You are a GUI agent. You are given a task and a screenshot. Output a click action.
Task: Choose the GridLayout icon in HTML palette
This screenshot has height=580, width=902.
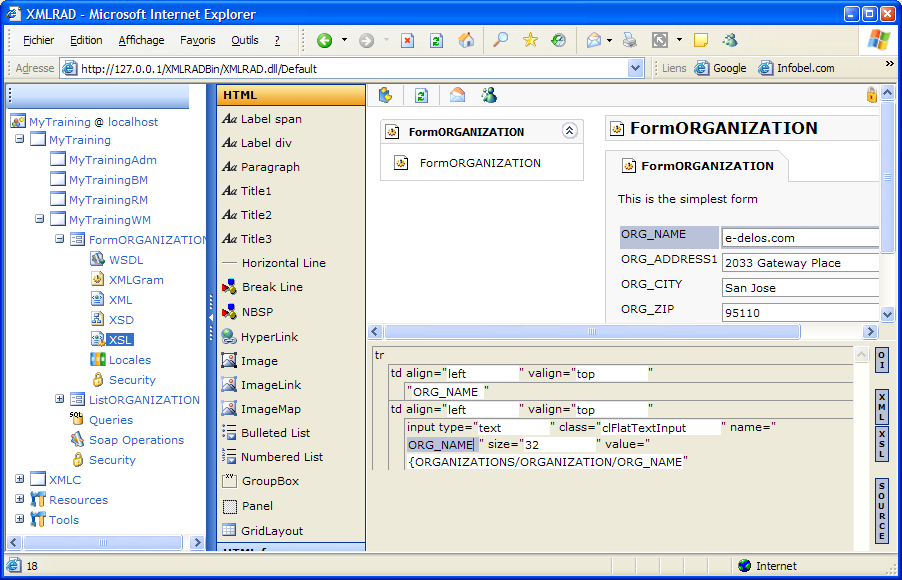coord(229,531)
